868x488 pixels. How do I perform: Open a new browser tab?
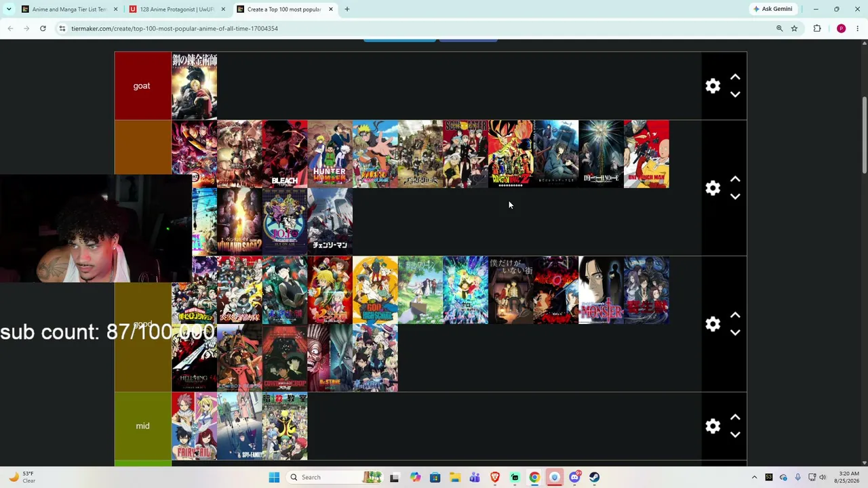pyautogui.click(x=347, y=9)
